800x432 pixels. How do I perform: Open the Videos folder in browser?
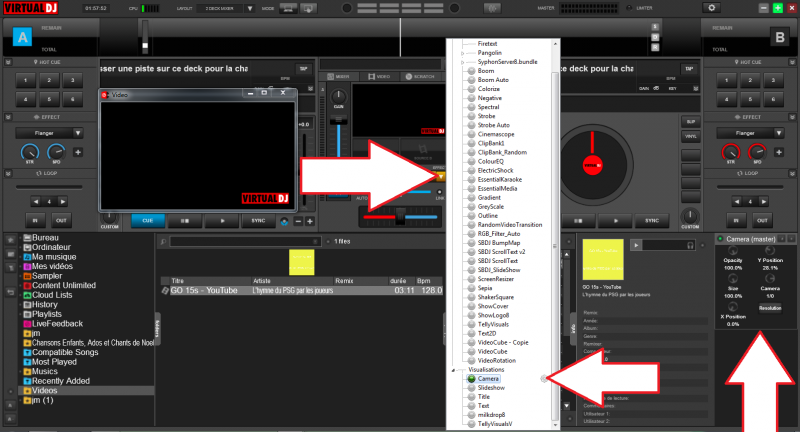click(x=44, y=391)
